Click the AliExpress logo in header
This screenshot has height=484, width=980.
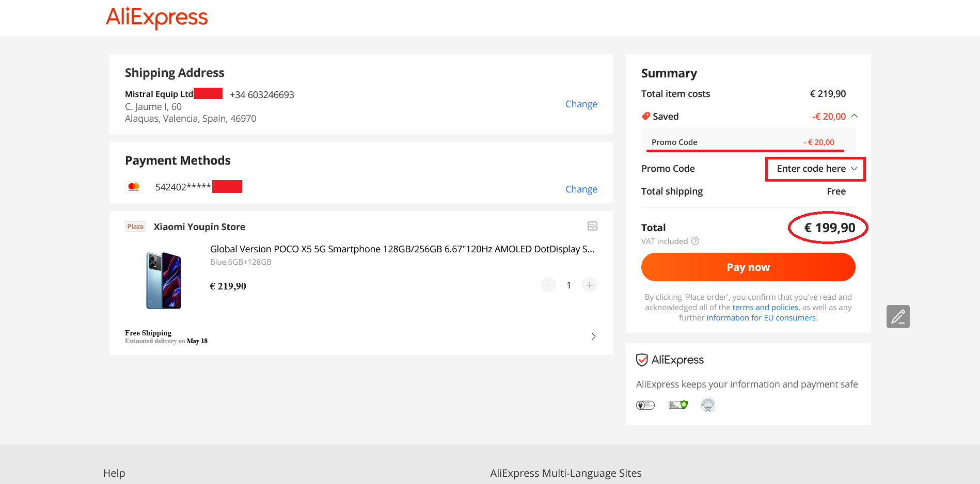point(156,18)
